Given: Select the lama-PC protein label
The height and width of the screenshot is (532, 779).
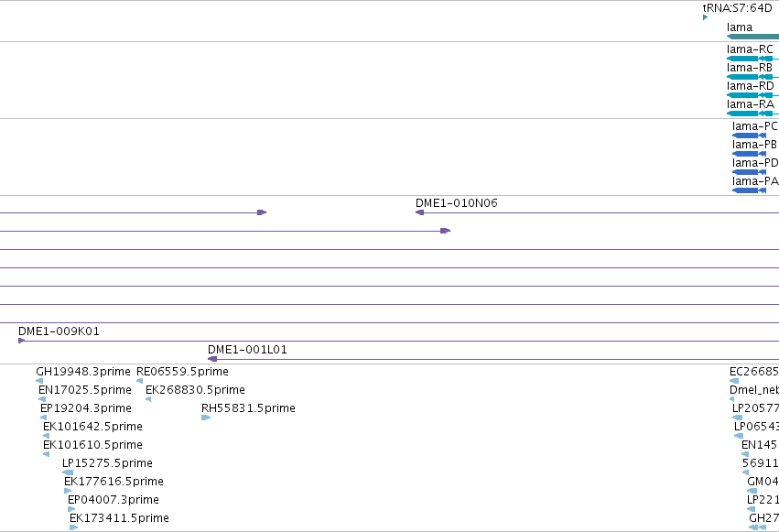Looking at the screenshot, I should pos(754,126).
